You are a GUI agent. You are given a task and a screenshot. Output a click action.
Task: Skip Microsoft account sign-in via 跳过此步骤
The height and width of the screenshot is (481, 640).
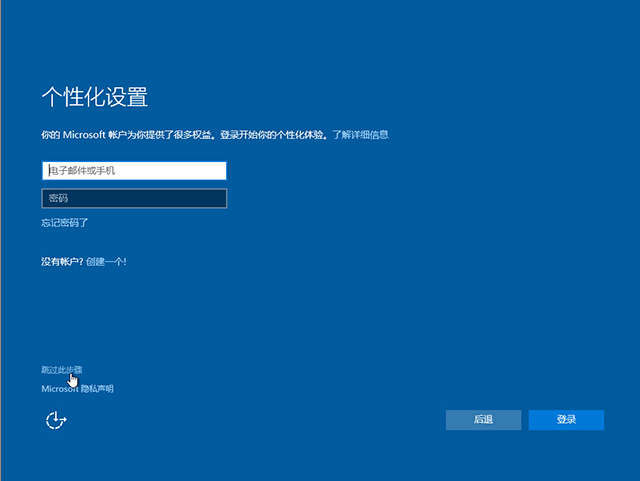pos(61,370)
